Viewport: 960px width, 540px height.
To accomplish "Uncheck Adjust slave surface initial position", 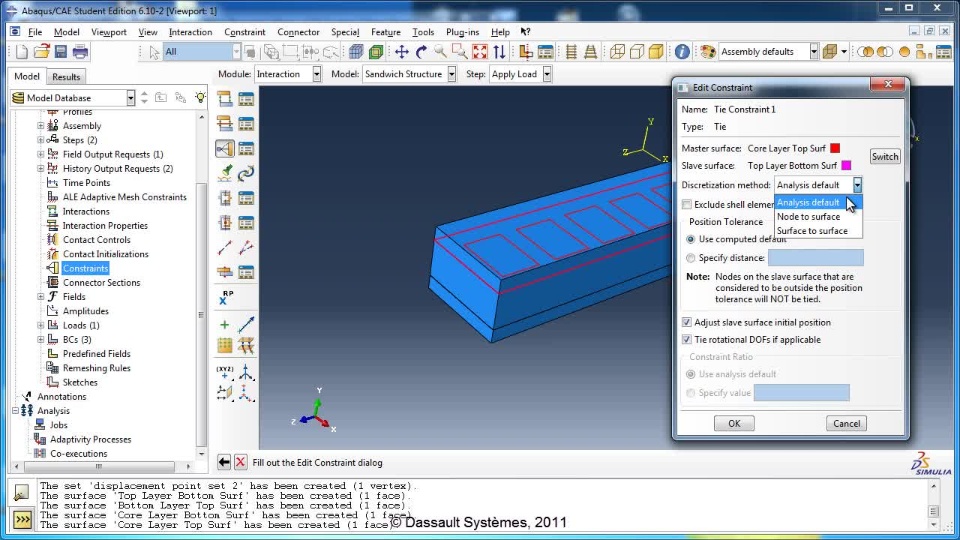I will point(687,322).
